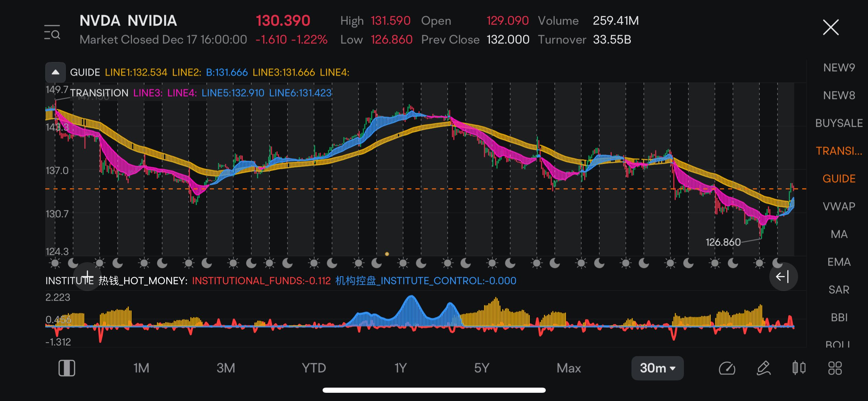868x401 pixels.
Task: Open the 30m interval dropdown
Action: [x=657, y=368]
